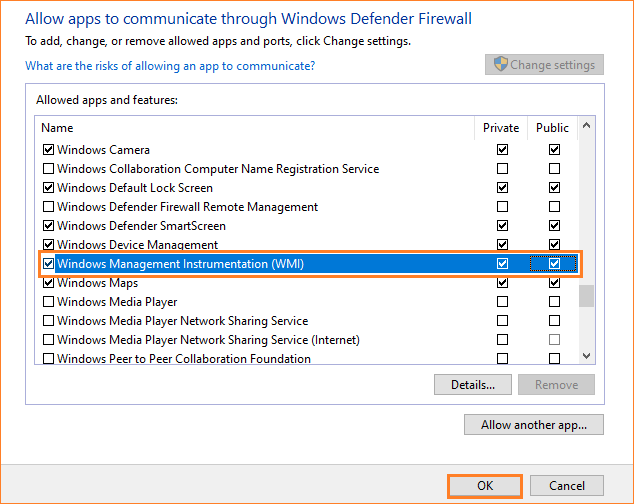Select the Windows Maps row text
This screenshot has height=504, width=634.
click(x=97, y=283)
